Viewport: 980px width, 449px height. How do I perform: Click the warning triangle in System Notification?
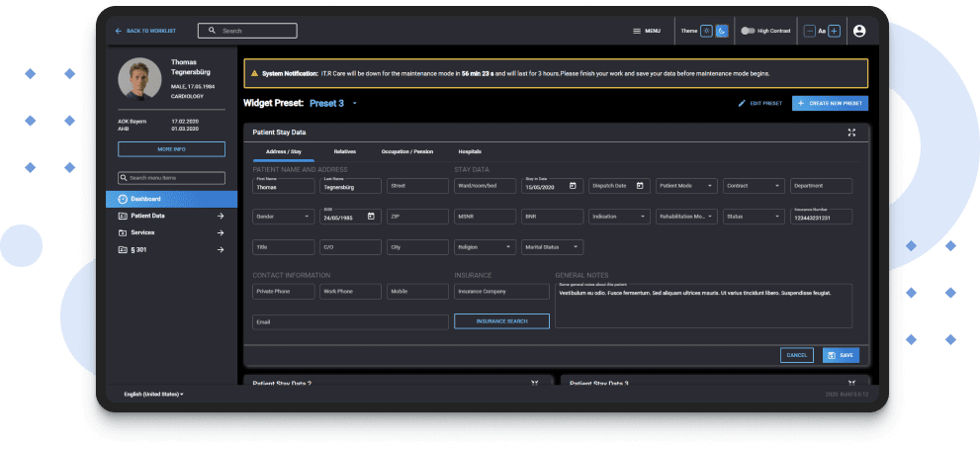point(254,73)
